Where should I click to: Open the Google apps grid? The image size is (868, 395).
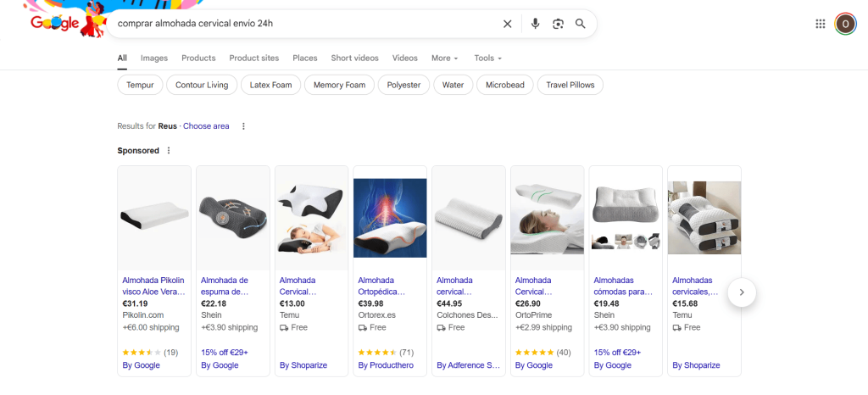tap(820, 24)
